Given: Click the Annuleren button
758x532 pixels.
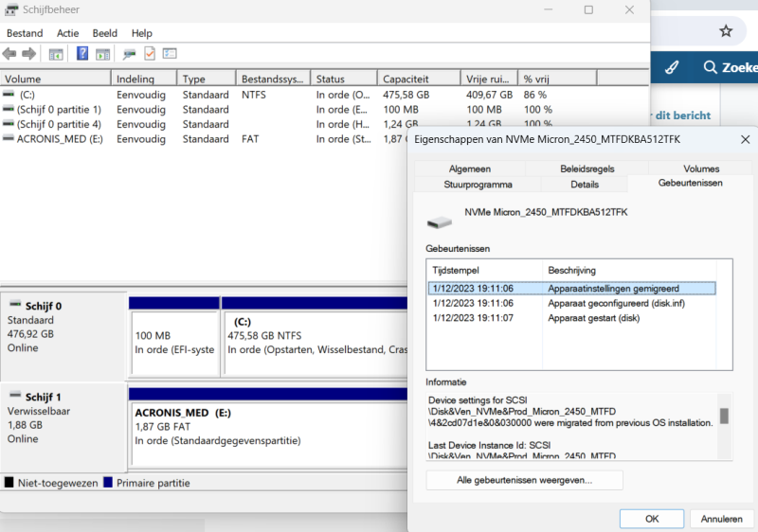Looking at the screenshot, I should point(721,519).
